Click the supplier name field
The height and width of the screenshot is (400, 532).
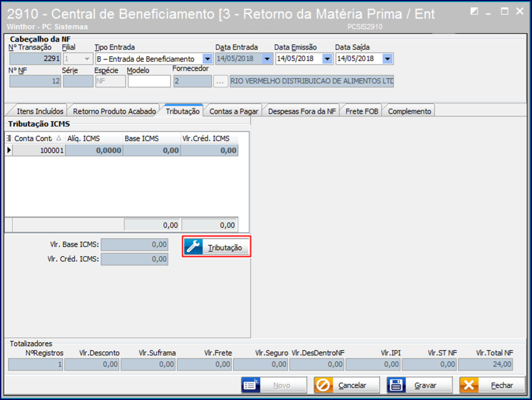tap(312, 81)
